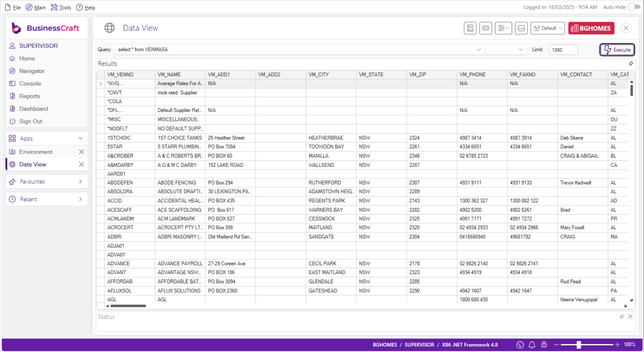Open the Default user group dropdown
The image size is (644, 352).
(548, 28)
